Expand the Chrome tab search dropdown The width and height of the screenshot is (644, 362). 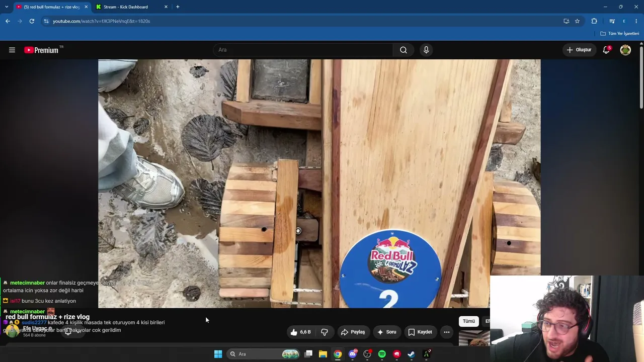tap(7, 7)
